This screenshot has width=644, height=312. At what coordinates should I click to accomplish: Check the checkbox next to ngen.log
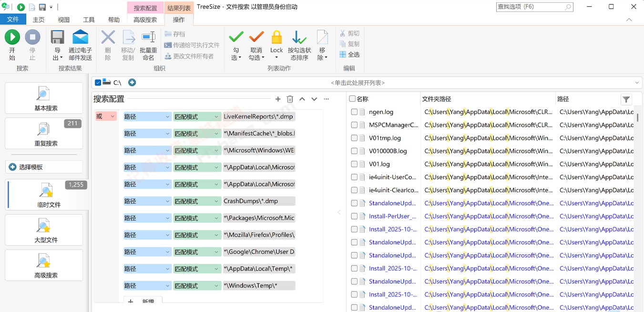click(354, 112)
